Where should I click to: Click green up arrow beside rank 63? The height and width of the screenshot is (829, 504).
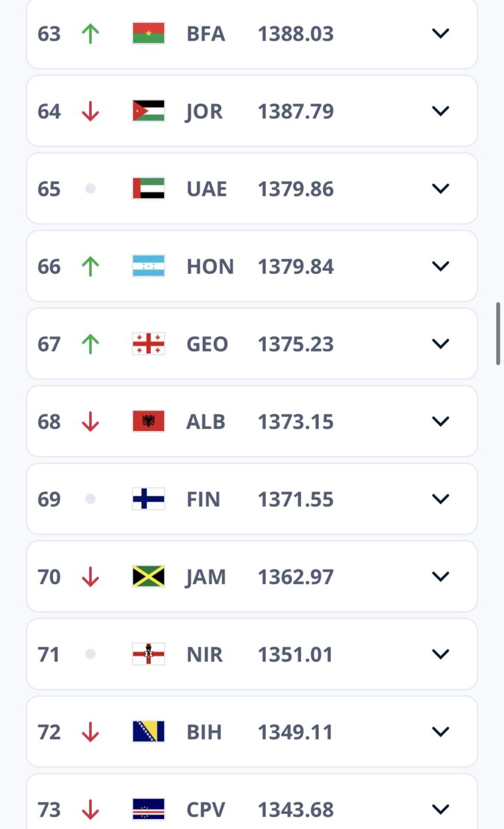click(x=91, y=34)
